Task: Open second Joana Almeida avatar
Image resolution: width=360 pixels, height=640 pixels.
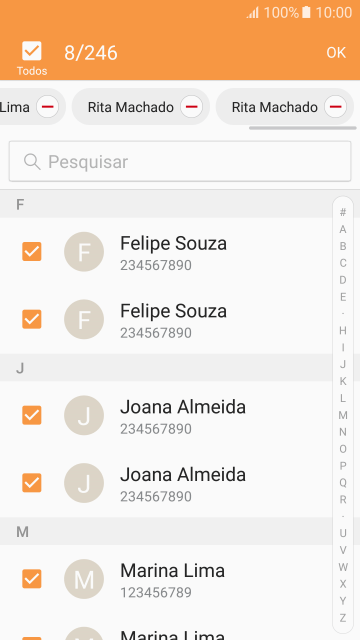Action: (84, 483)
